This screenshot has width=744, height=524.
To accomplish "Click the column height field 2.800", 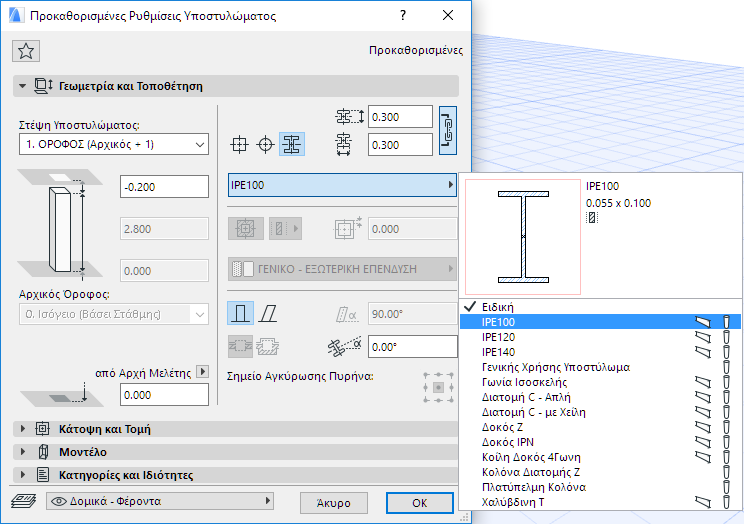I will click(x=164, y=229).
